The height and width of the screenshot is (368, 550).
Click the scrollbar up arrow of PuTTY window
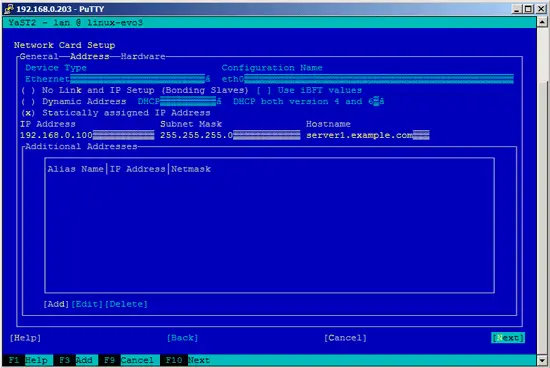(x=542, y=22)
